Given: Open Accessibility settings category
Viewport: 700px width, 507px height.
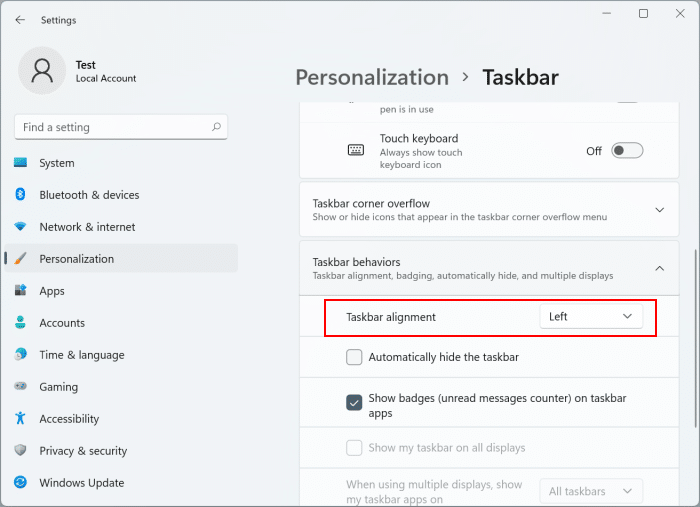Looking at the screenshot, I should pos(121,419).
